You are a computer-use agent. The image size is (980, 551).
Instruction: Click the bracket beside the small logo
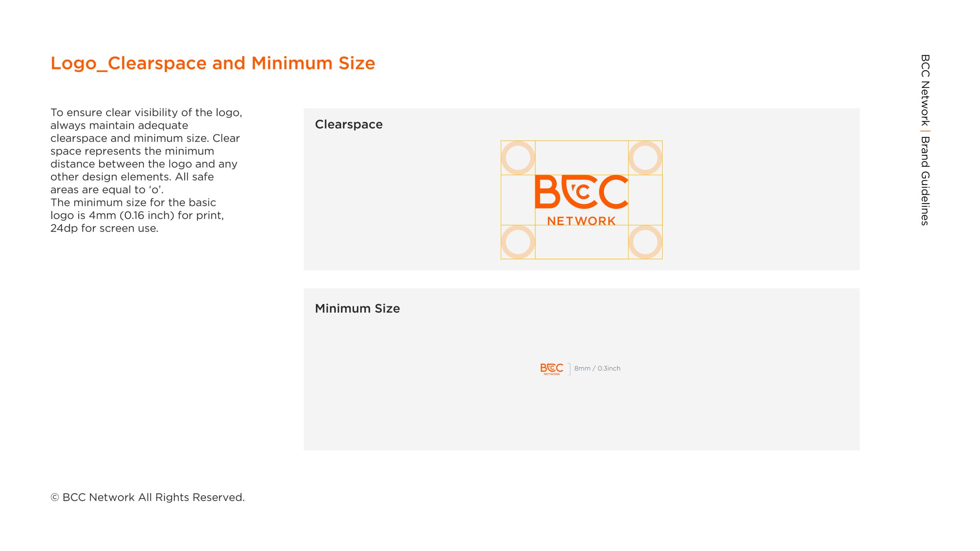tap(569, 369)
